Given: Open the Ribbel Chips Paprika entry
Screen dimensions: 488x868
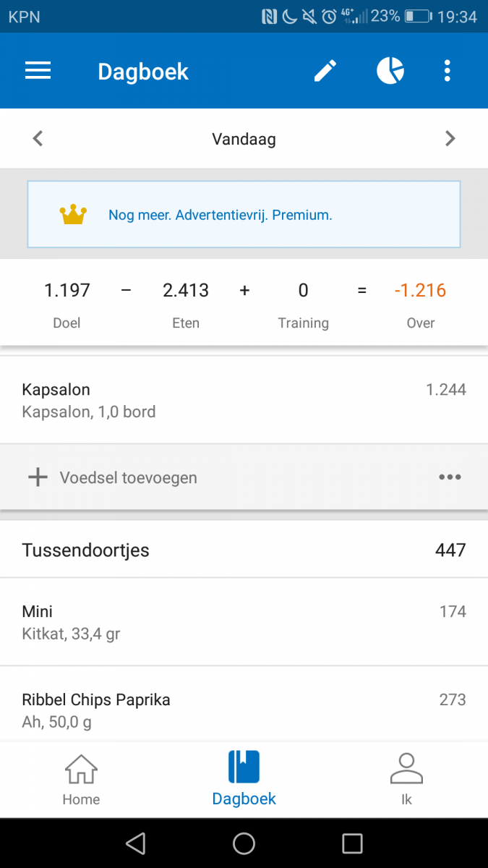Looking at the screenshot, I should click(x=244, y=710).
